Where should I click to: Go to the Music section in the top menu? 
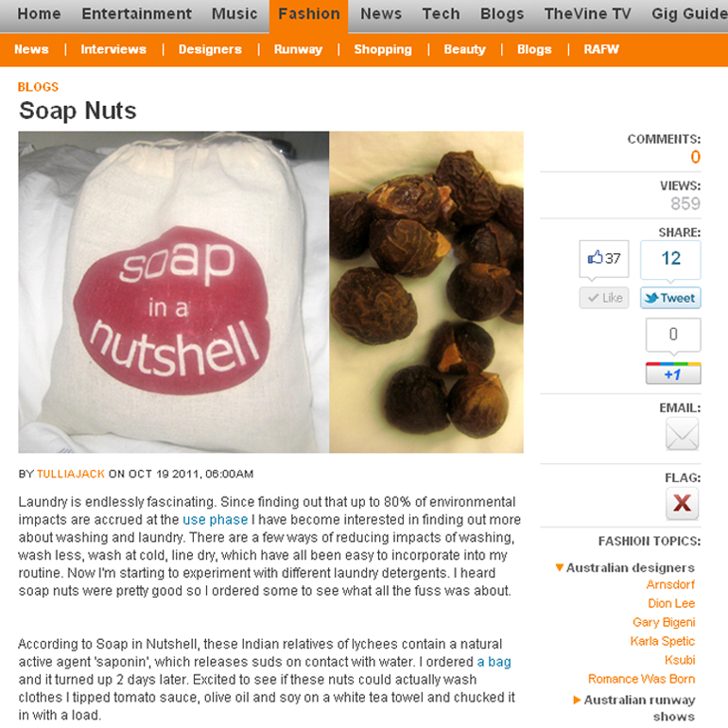point(234,14)
